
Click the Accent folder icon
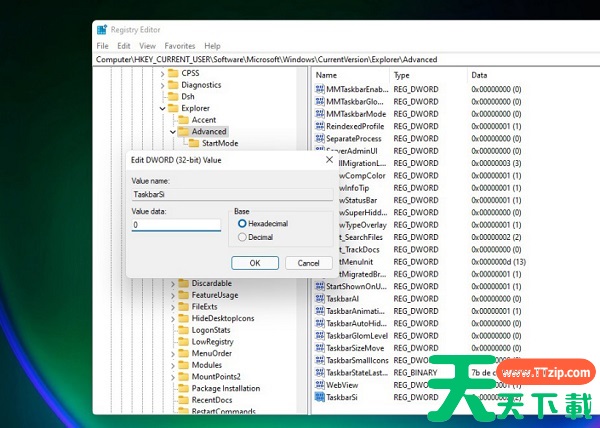184,120
